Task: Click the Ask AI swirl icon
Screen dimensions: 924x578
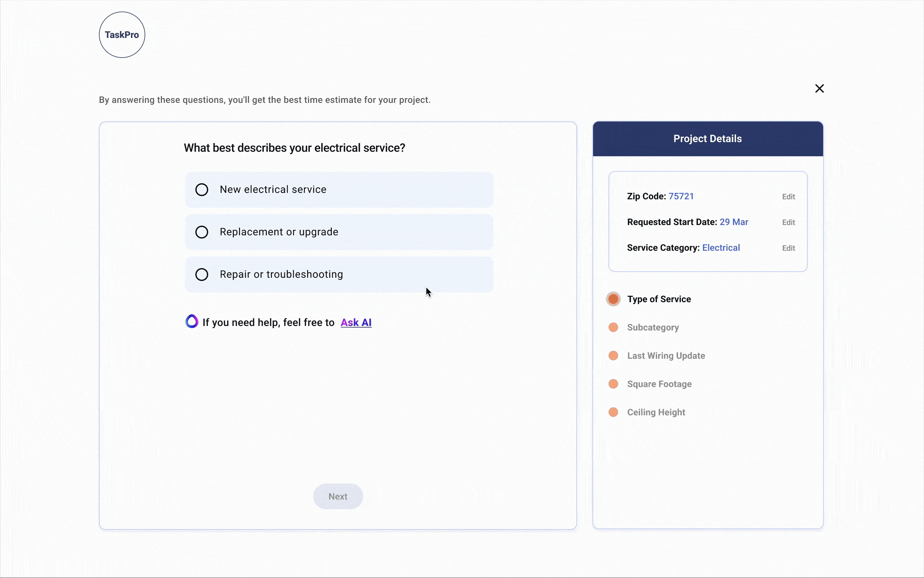Action: point(192,321)
